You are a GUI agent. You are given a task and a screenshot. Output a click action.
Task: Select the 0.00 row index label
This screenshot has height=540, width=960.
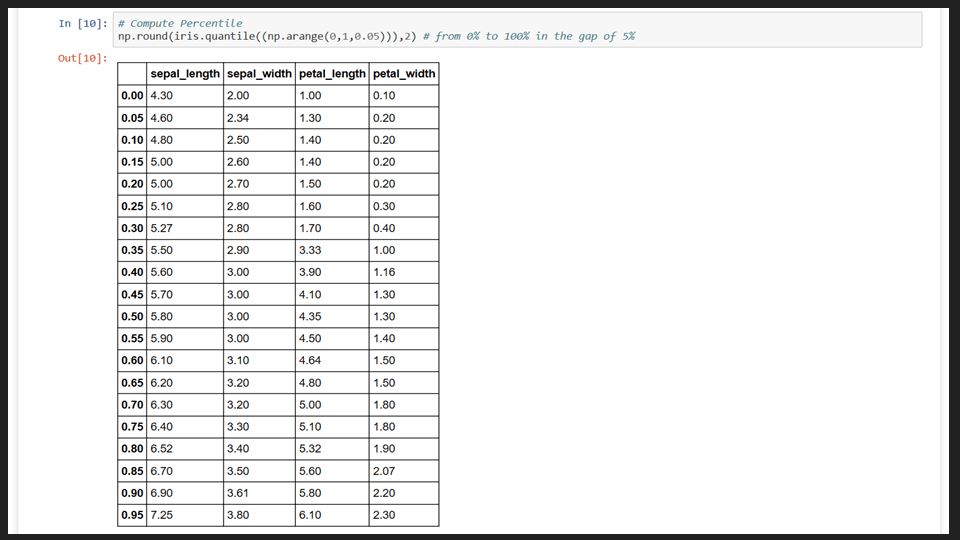point(132,96)
